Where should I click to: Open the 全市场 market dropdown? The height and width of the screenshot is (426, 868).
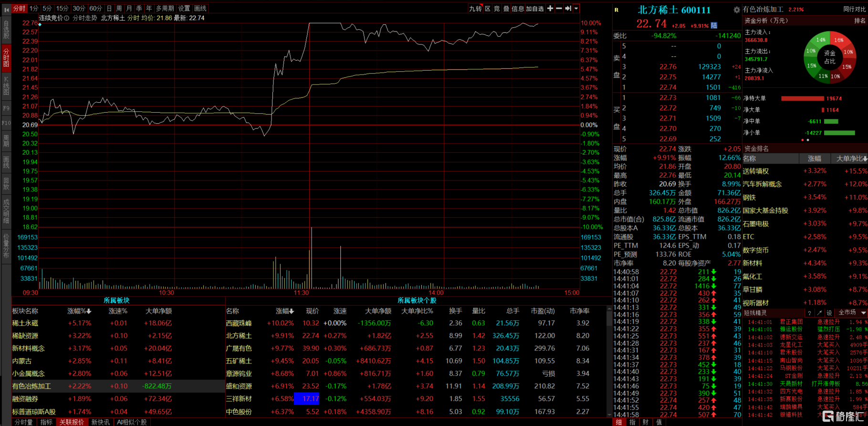click(x=852, y=313)
